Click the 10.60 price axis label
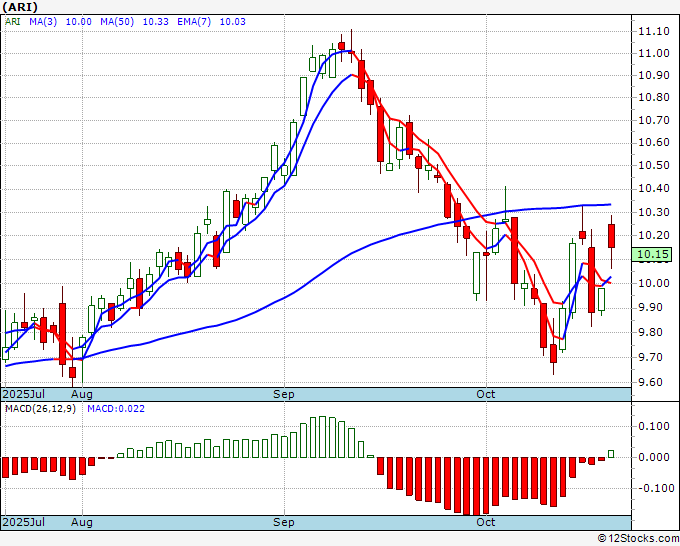Viewport: 680px width, 546px height. [x=654, y=143]
